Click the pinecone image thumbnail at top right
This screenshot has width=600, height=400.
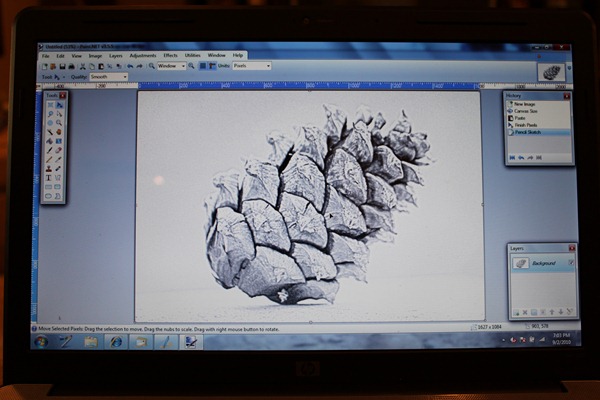tap(551, 72)
